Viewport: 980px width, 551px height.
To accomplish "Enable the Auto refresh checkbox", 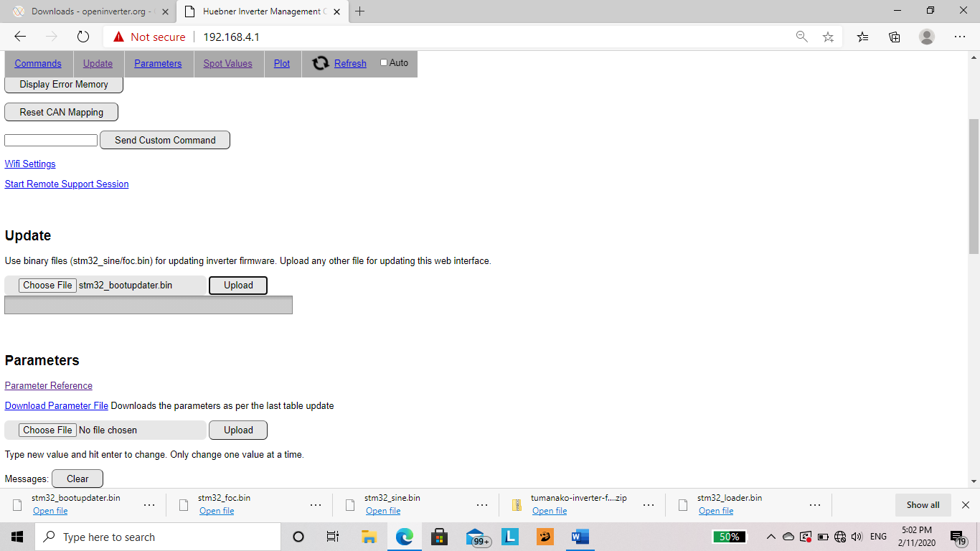I will pos(384,62).
